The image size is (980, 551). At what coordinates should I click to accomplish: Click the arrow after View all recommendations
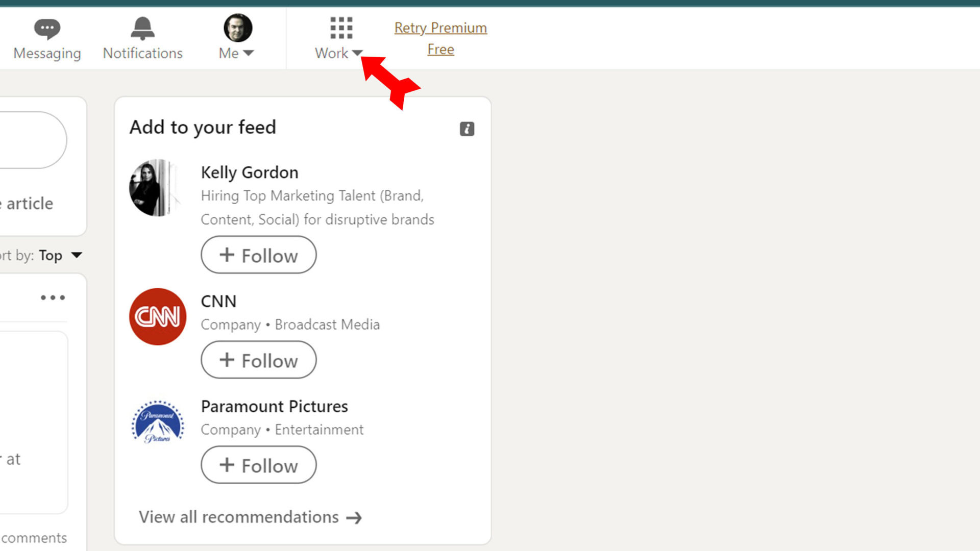pyautogui.click(x=354, y=518)
